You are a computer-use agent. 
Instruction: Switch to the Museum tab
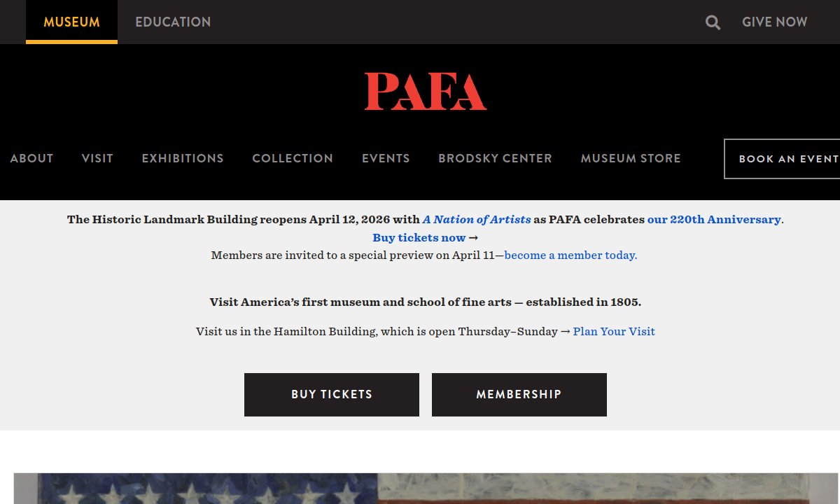(71, 22)
